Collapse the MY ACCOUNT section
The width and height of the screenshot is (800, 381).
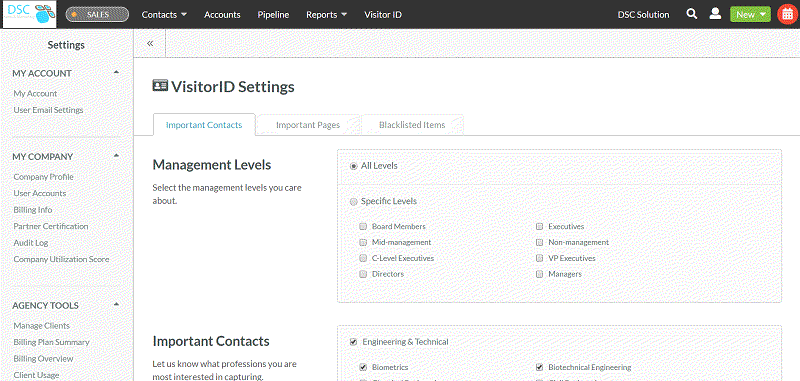coord(116,72)
